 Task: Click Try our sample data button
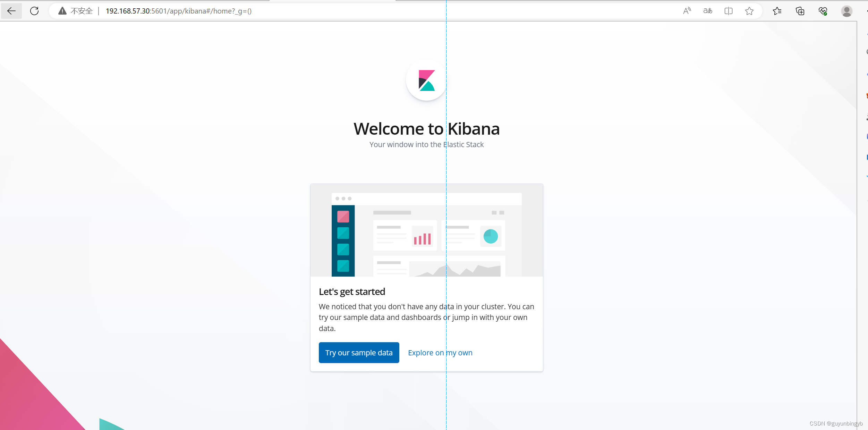tap(359, 352)
